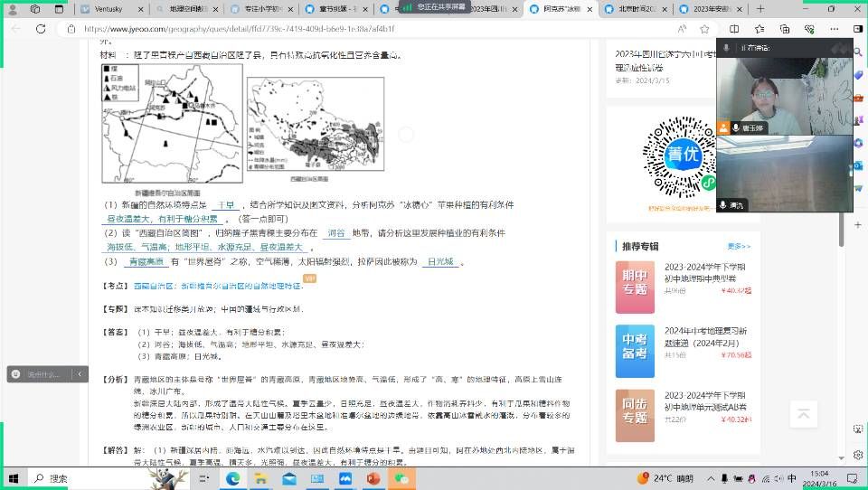Collapse the floating panel with the left chevron
Viewport: 868px width, 490px height.
pyautogui.click(x=80, y=373)
